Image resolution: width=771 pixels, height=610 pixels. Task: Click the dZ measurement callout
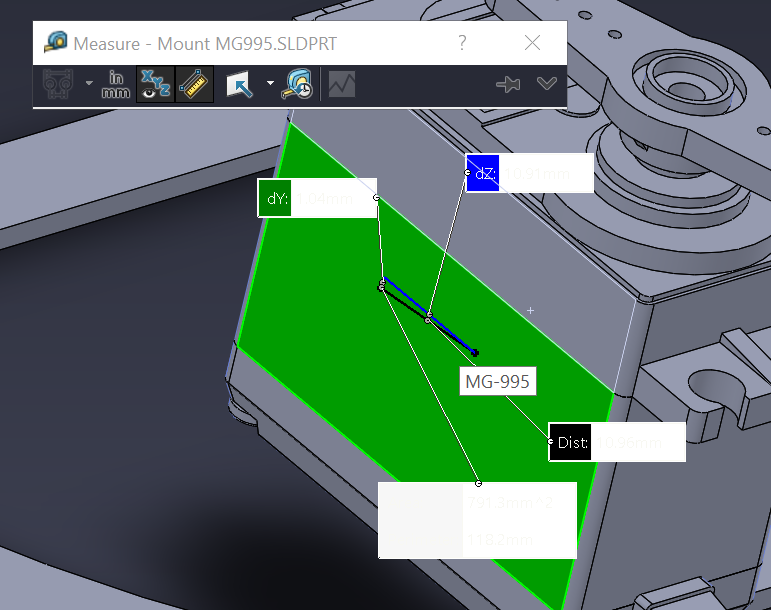(x=530, y=173)
